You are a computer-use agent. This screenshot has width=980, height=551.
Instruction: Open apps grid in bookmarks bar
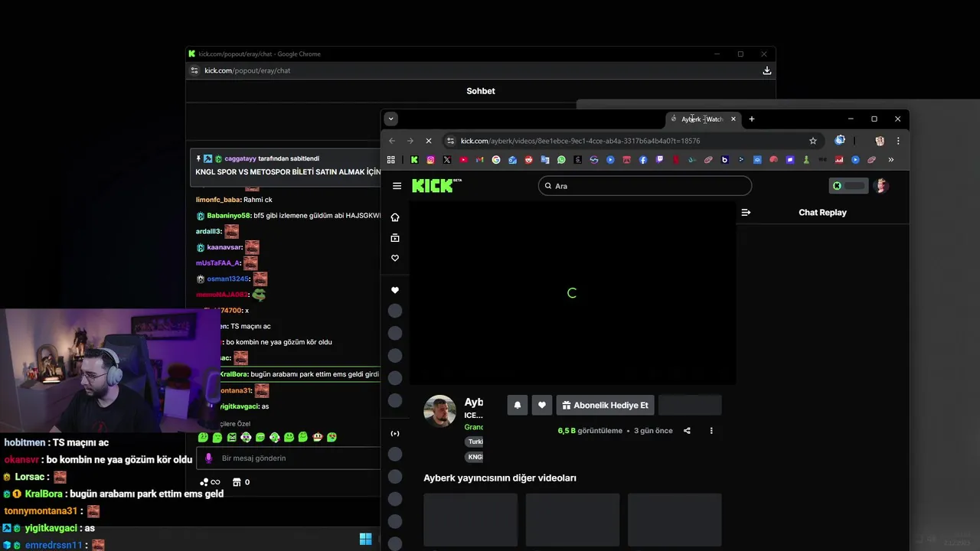(x=391, y=160)
